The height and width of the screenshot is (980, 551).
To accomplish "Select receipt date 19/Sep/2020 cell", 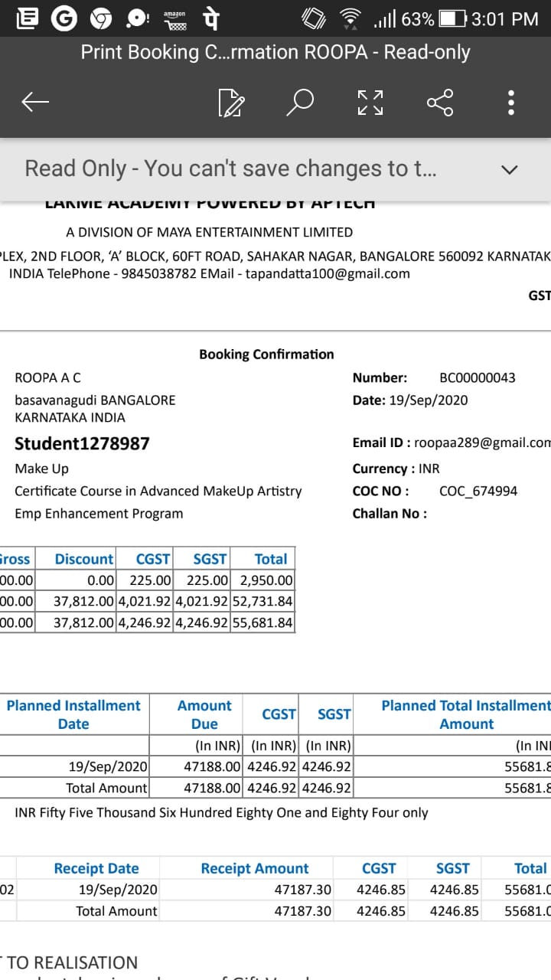I will [x=118, y=890].
